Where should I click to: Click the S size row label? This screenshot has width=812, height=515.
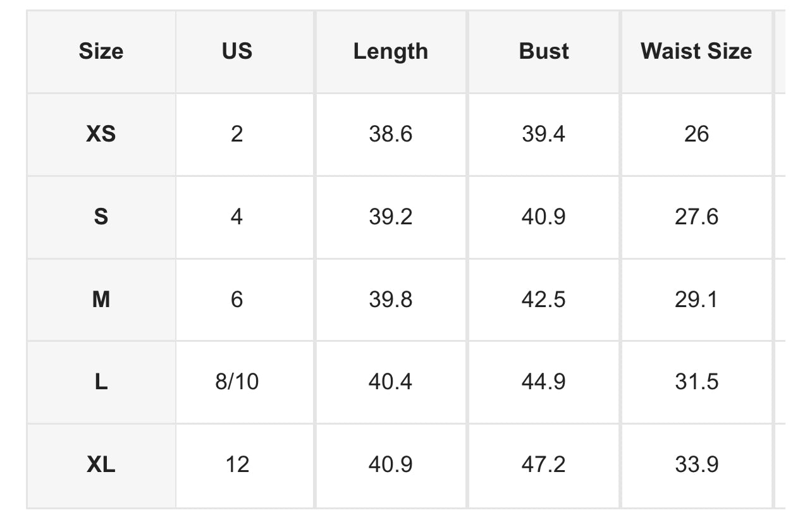point(101,217)
